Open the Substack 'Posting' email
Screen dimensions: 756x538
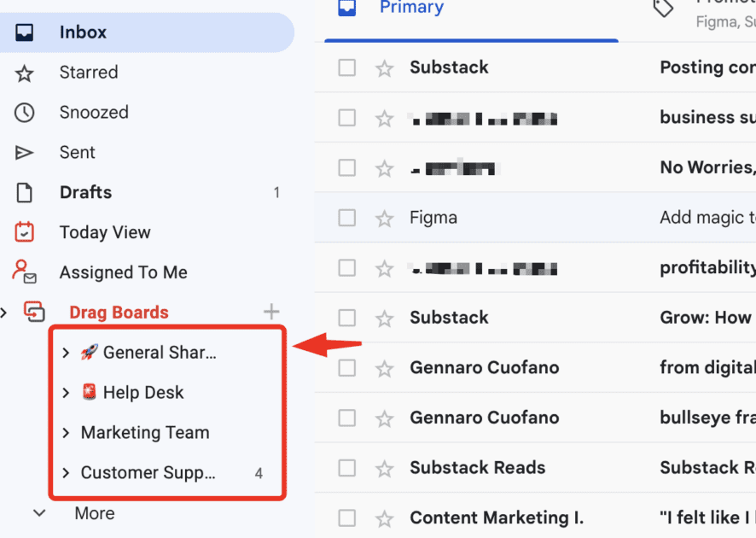pos(535,67)
